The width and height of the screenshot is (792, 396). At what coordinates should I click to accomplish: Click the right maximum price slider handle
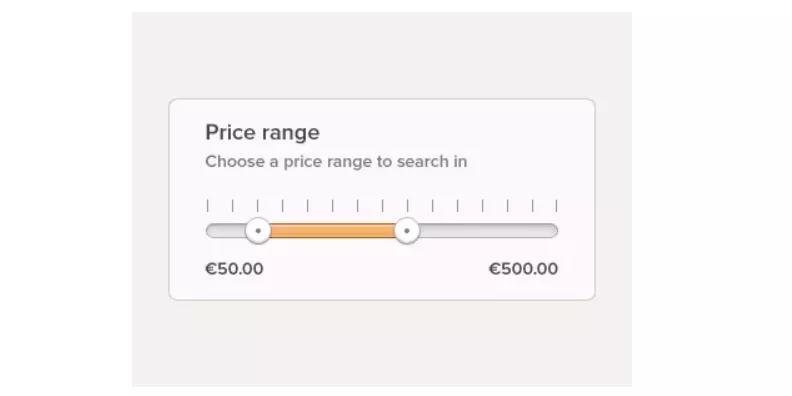tap(407, 231)
